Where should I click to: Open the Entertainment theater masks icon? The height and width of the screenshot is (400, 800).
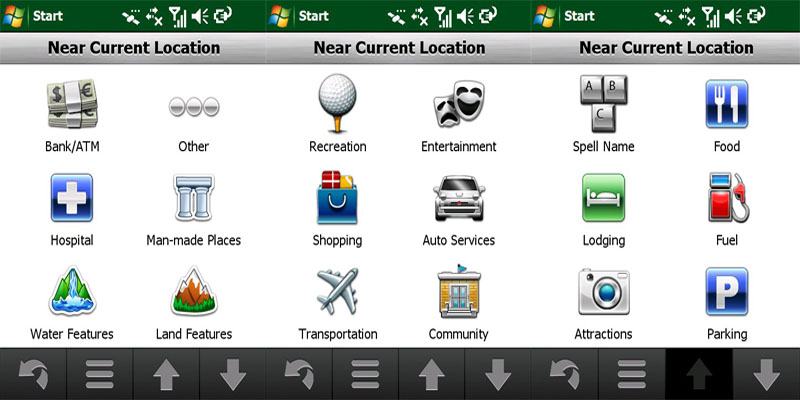tap(459, 104)
